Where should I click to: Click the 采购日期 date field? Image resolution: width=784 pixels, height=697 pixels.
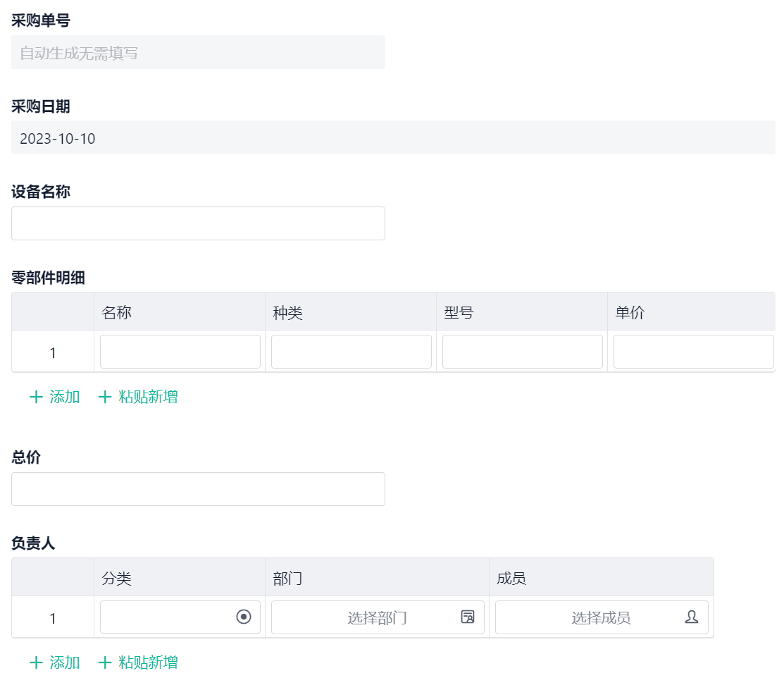393,137
